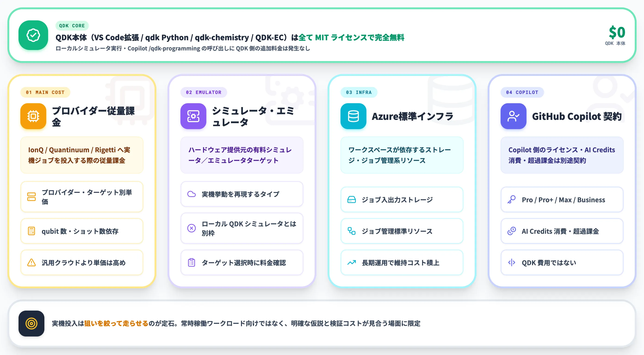This screenshot has width=644, height=355.
Task: Click the $0 price figure
Action: point(617,32)
